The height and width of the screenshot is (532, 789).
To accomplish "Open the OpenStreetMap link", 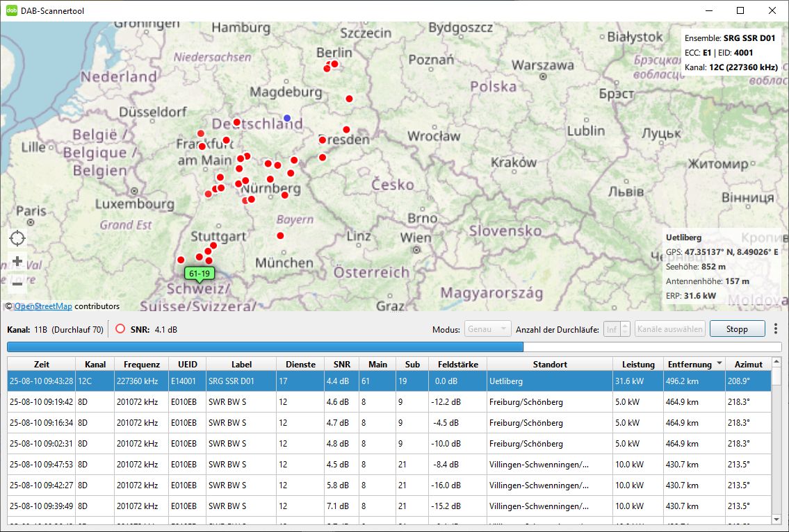I will point(43,306).
